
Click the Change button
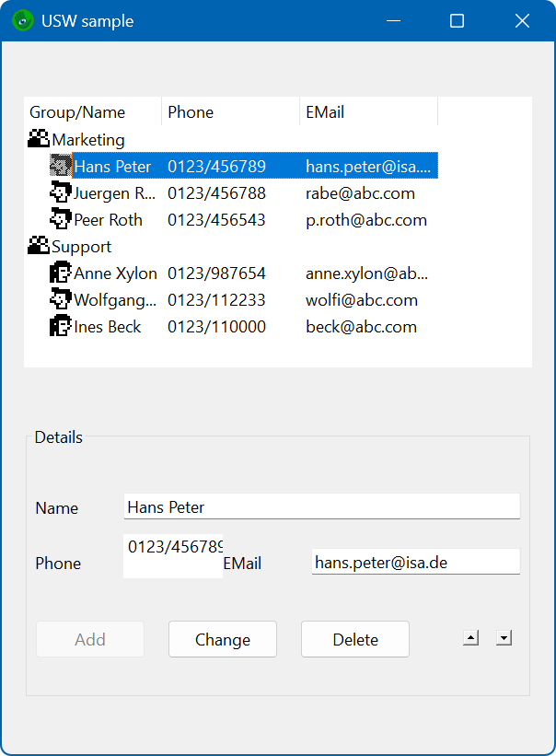[223, 639]
